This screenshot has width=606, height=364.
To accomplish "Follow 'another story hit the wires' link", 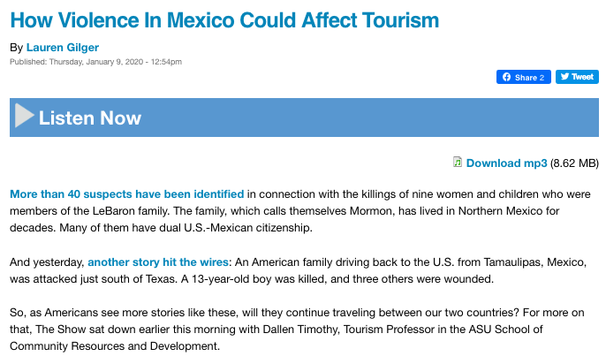I will 158,262.
